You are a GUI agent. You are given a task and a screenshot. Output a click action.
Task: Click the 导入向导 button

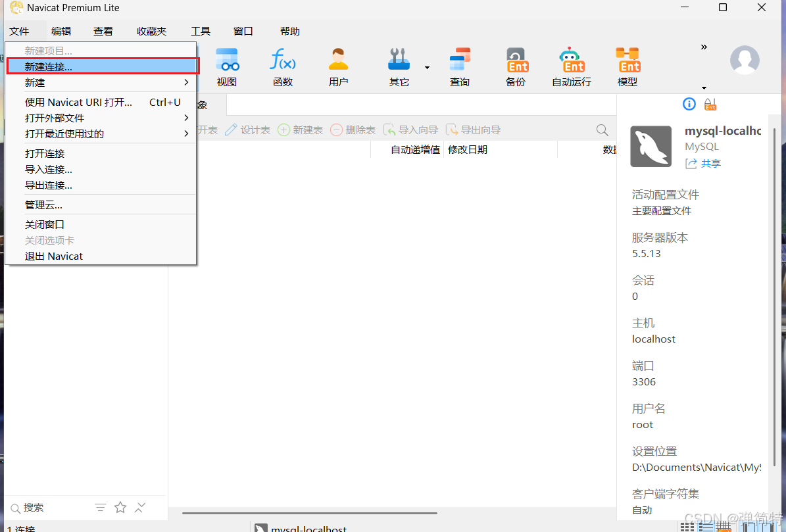point(410,130)
